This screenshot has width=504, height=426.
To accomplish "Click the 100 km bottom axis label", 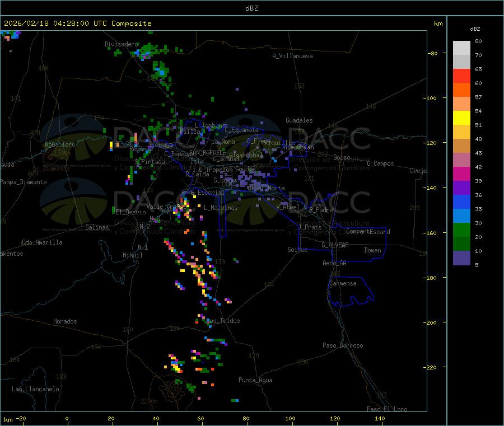I will tap(290, 418).
